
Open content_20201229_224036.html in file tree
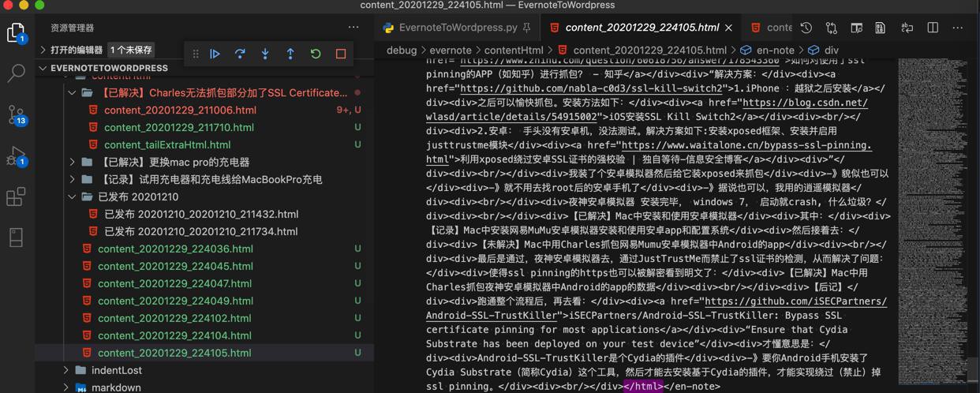tap(175, 249)
